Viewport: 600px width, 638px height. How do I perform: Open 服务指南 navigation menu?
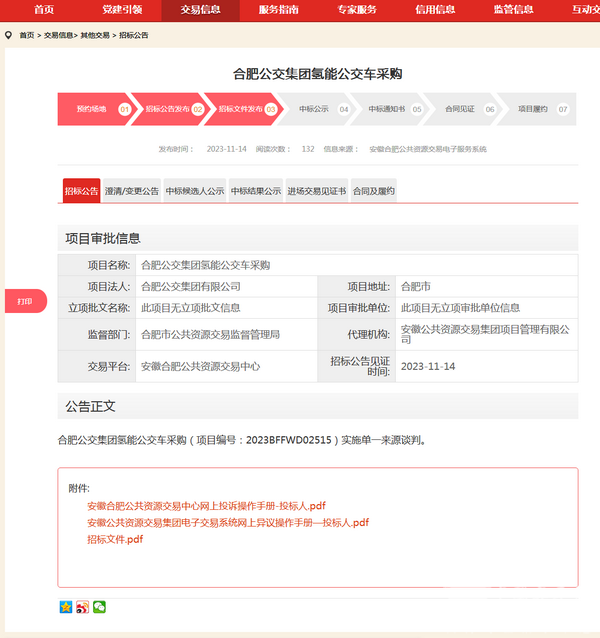click(x=278, y=10)
